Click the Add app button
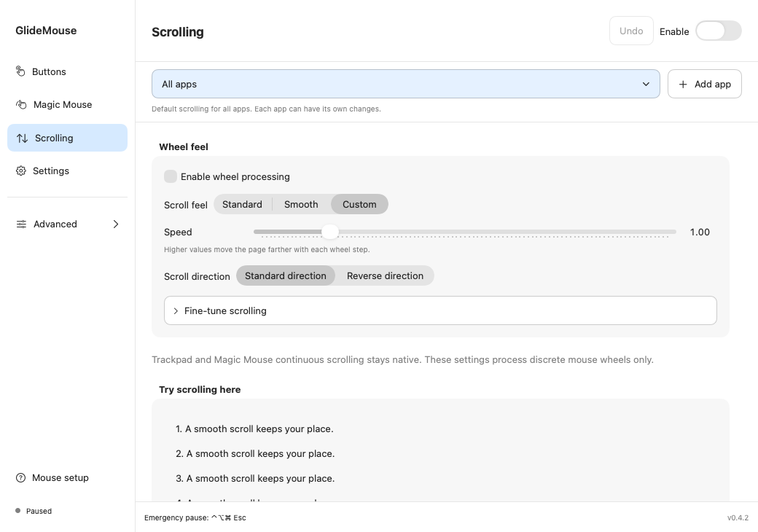Screen dimensions: 758x532 (704, 84)
